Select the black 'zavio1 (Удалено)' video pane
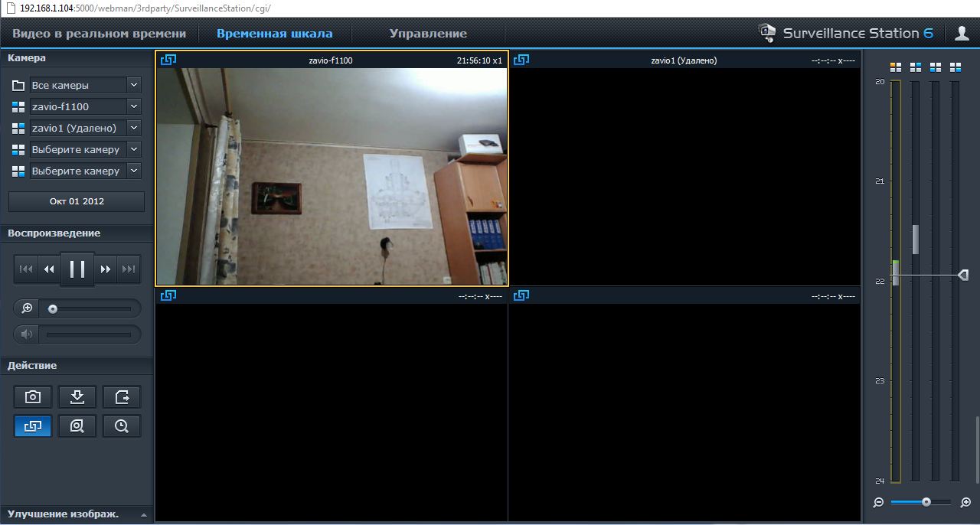 [x=684, y=176]
